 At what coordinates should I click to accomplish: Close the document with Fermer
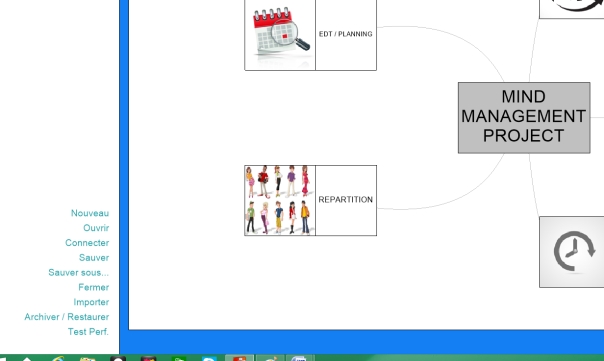(93, 287)
